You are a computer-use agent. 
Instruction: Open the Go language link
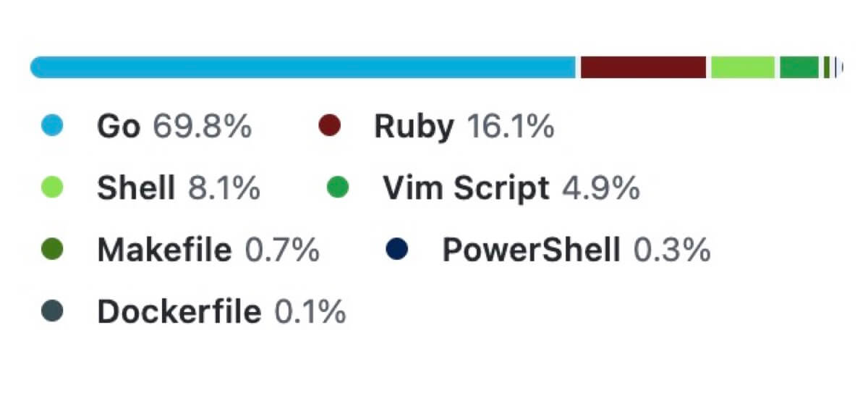[119, 127]
